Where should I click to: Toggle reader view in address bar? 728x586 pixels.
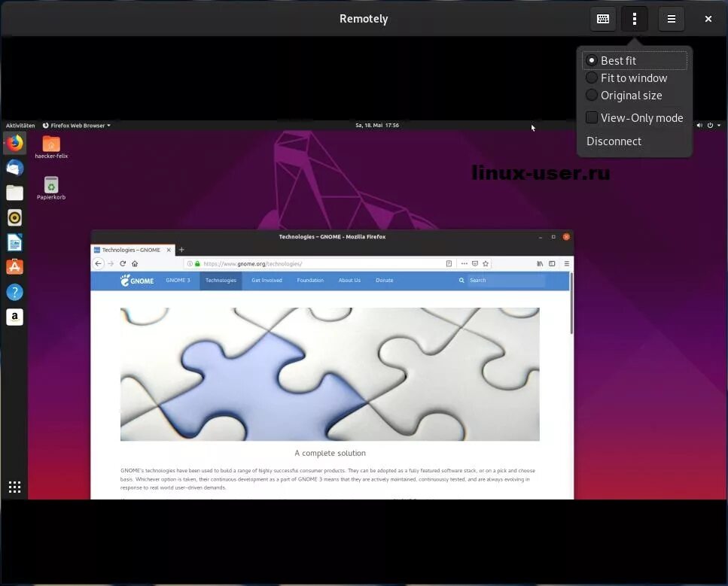click(449, 263)
